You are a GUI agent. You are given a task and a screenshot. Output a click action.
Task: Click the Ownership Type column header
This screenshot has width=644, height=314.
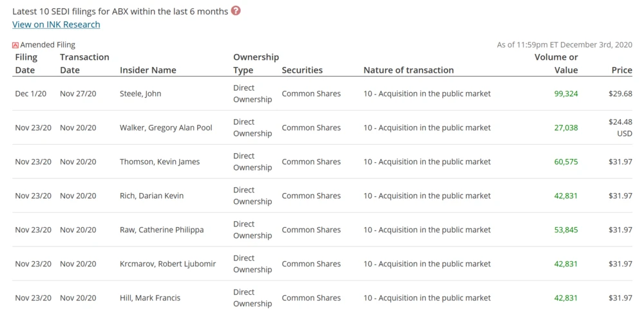tap(256, 63)
